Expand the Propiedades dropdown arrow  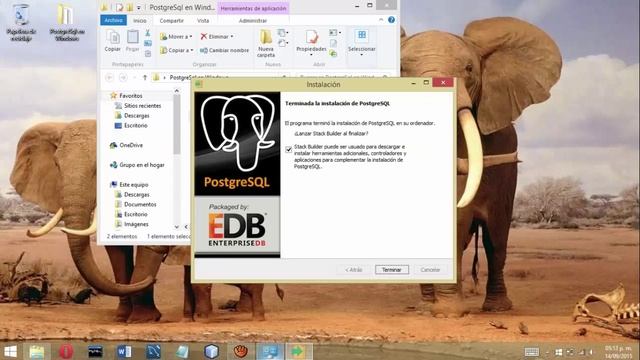(311, 54)
